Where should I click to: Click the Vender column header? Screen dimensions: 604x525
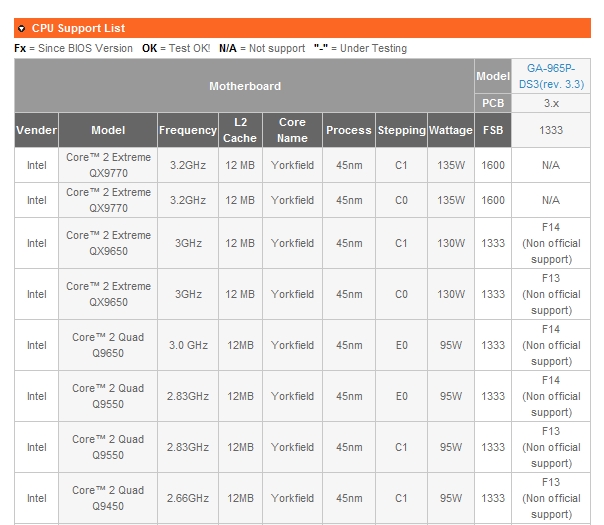pyautogui.click(x=37, y=130)
